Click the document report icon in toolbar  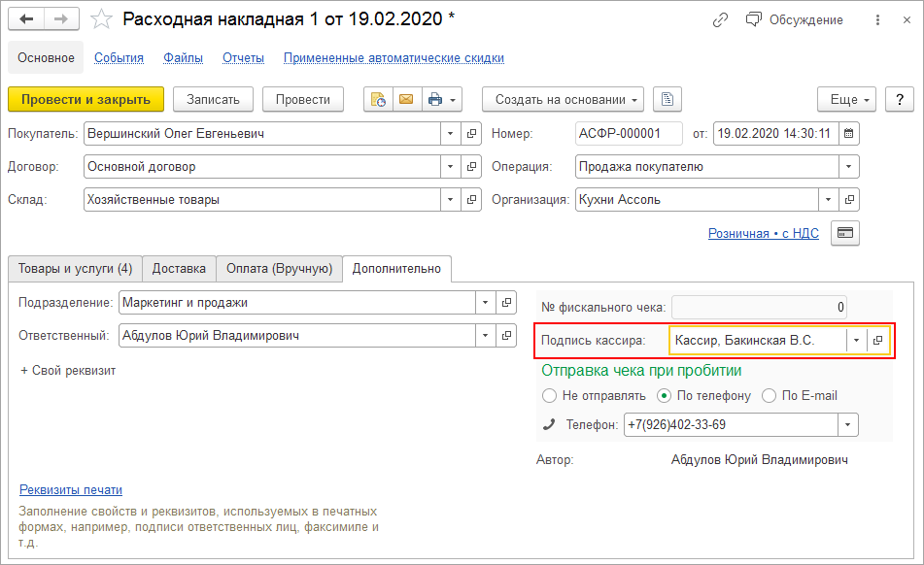pyautogui.click(x=667, y=99)
